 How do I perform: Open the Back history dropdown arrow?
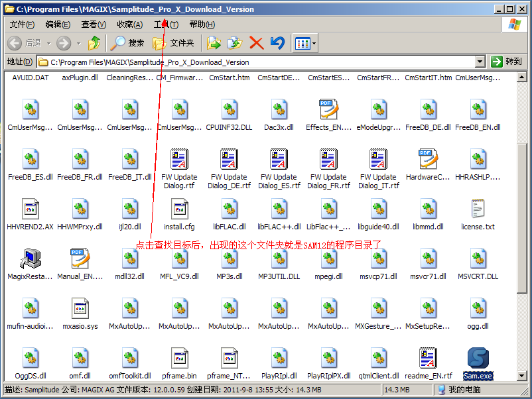pyautogui.click(x=48, y=43)
